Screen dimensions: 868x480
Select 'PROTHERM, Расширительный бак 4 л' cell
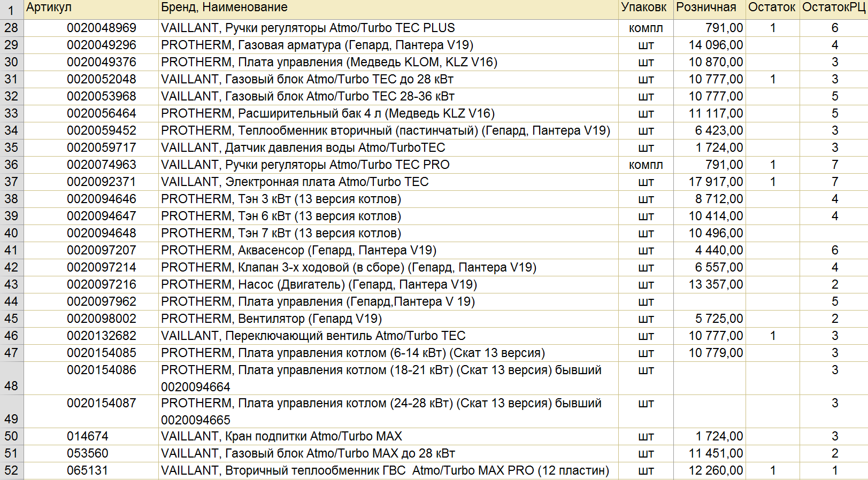click(x=388, y=113)
